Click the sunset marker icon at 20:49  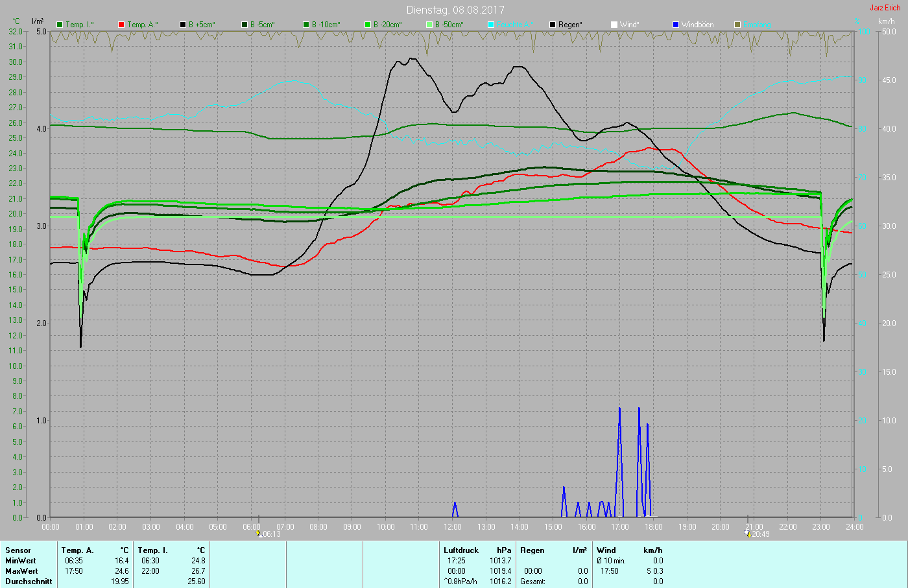coord(748,534)
